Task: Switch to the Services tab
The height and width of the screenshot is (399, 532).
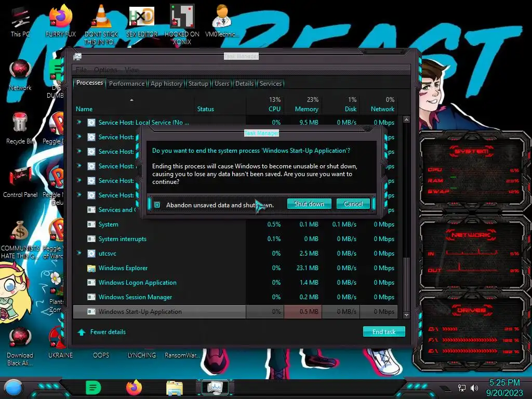Action: pyautogui.click(x=270, y=84)
